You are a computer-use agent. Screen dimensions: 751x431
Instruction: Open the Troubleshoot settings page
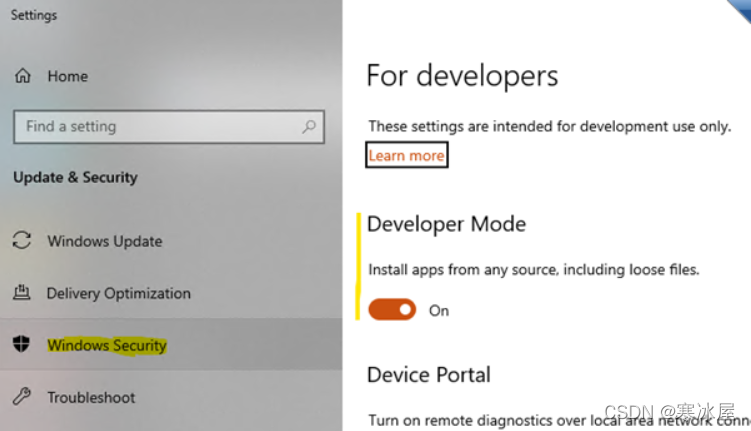[x=91, y=397]
